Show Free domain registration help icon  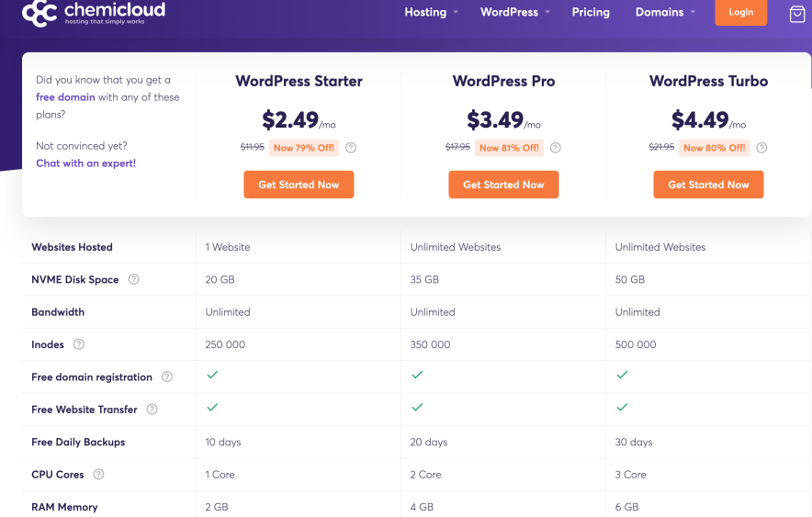[x=167, y=377]
